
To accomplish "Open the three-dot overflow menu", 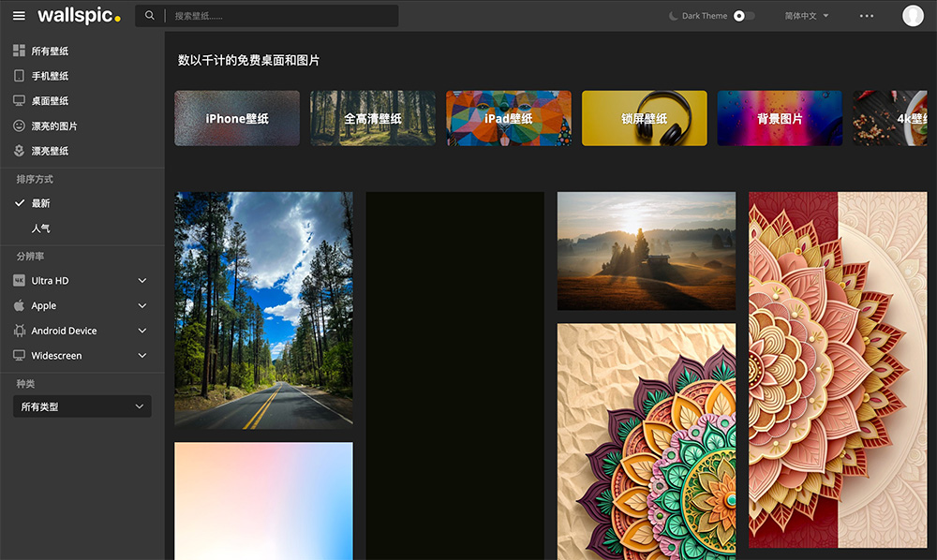I will [x=867, y=15].
